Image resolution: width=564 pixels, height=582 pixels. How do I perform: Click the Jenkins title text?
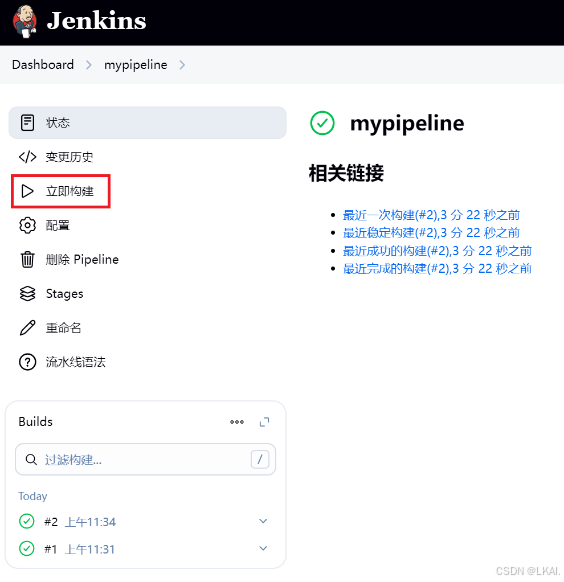(96, 21)
